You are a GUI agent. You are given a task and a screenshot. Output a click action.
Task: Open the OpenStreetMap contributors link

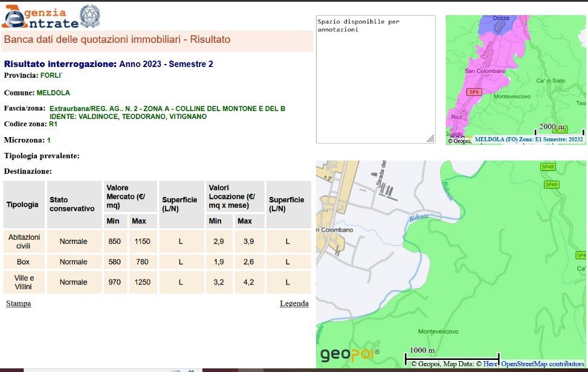[542, 364]
